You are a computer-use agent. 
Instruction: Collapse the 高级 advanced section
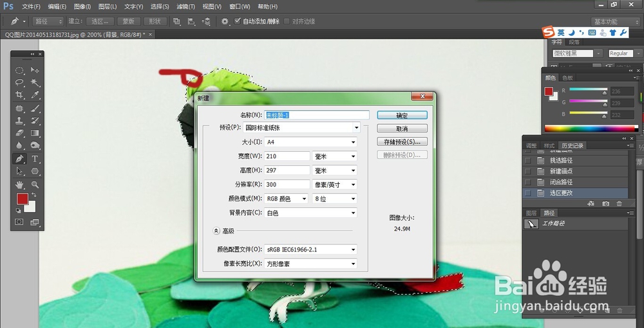tap(216, 231)
